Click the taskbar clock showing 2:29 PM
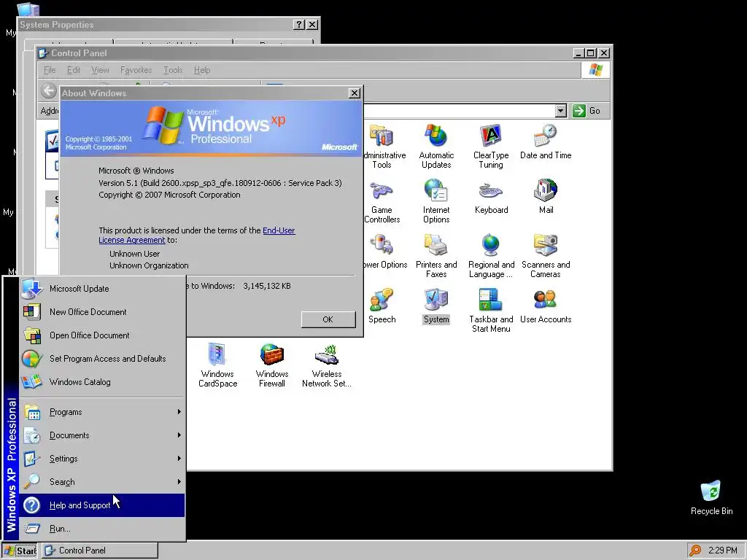This screenshot has width=747, height=560. (723, 551)
